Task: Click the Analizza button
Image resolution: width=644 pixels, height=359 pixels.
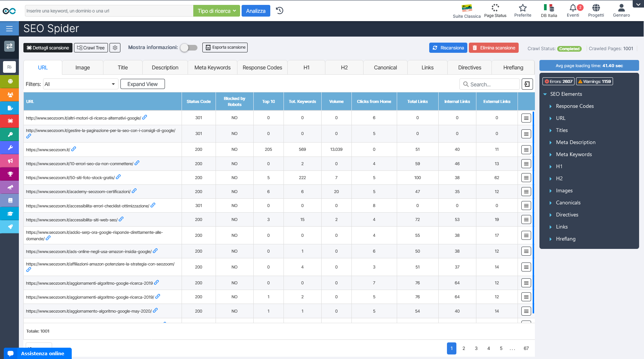Action: pos(256,11)
